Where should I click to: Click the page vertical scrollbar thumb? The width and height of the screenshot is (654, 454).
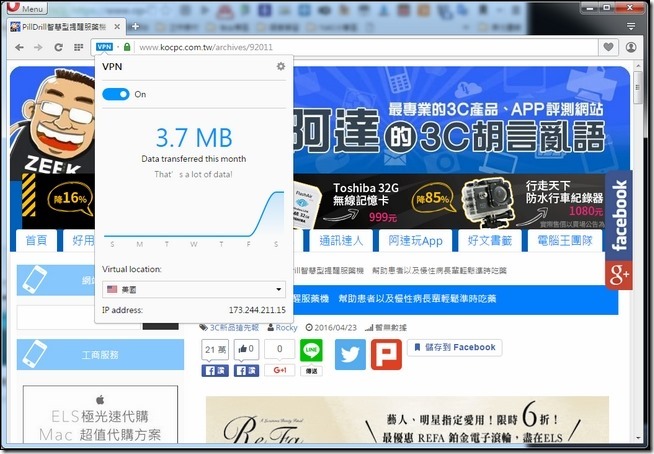638,88
